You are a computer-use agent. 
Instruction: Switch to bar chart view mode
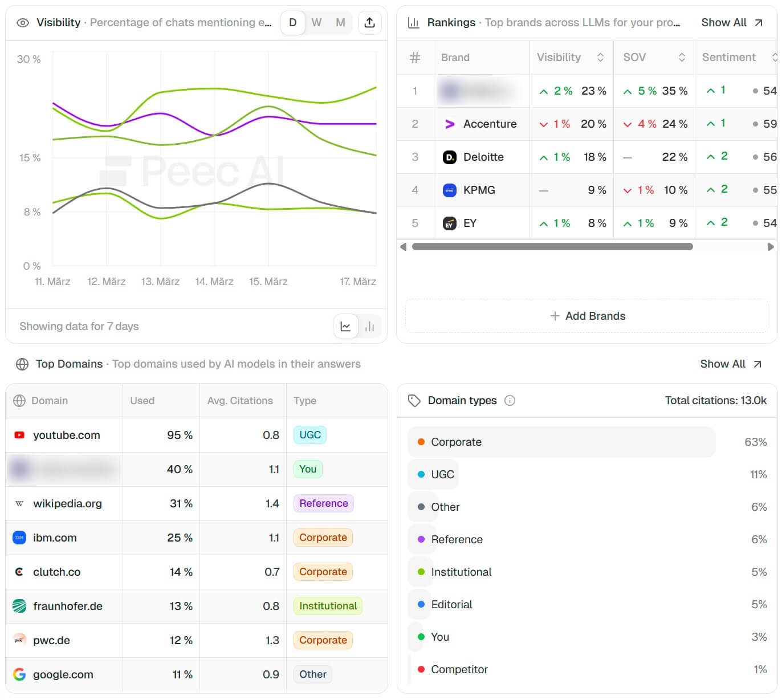coord(369,326)
